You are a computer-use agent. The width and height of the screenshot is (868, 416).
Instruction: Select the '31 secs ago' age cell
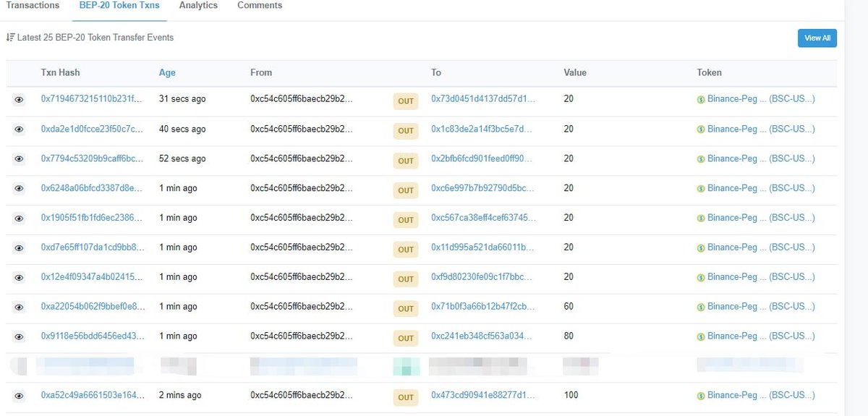click(182, 99)
